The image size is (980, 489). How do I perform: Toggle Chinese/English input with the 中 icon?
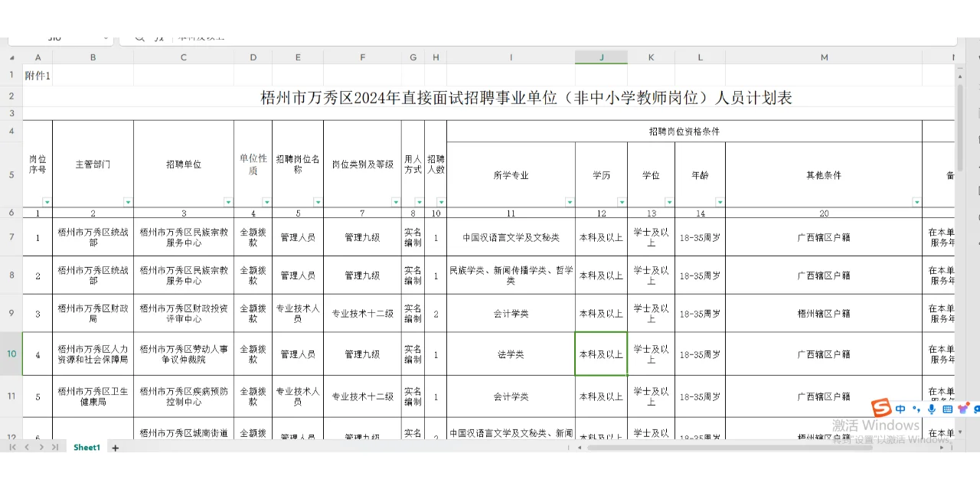(900, 409)
